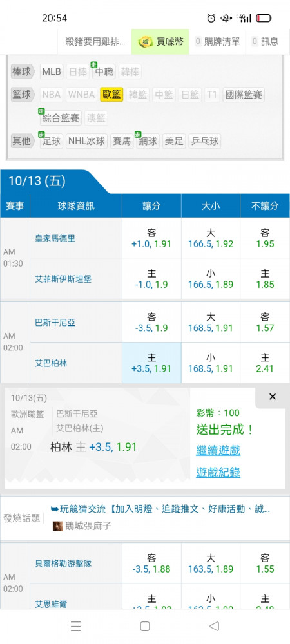Select 艾巴柏林 home moneyline 2.41
The image size is (290, 644).
point(265,363)
